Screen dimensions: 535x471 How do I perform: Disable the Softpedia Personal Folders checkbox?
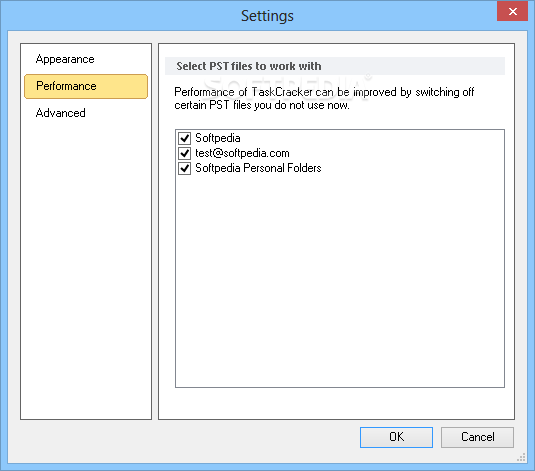pos(185,168)
